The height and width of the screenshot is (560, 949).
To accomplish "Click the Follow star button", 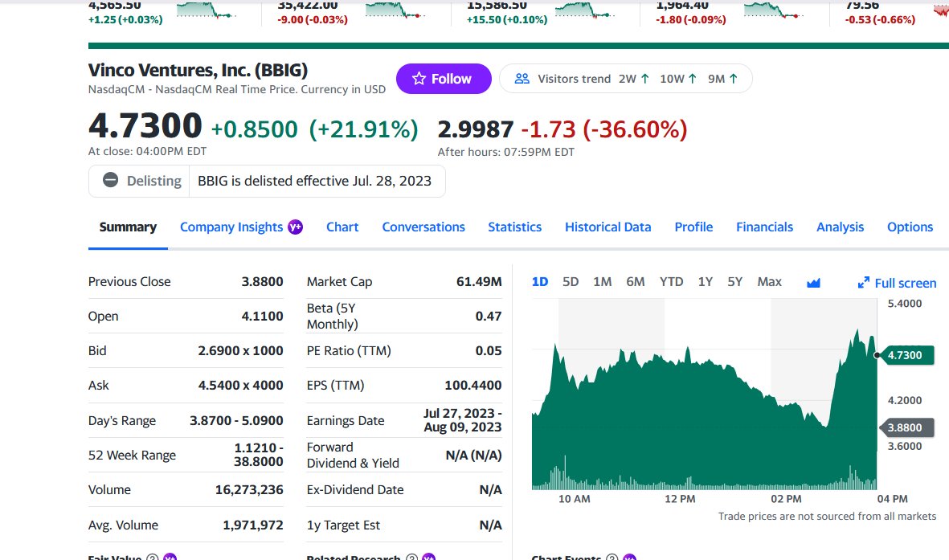I will (x=444, y=79).
